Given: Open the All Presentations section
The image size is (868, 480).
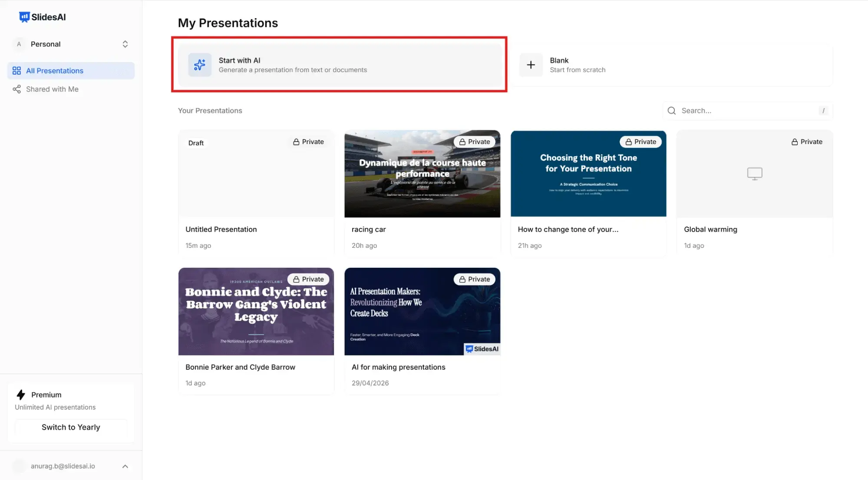Looking at the screenshot, I should click(71, 71).
